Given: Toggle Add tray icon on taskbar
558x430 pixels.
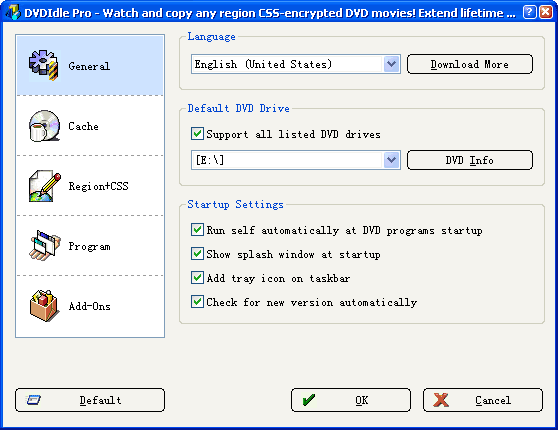Looking at the screenshot, I should 197,278.
